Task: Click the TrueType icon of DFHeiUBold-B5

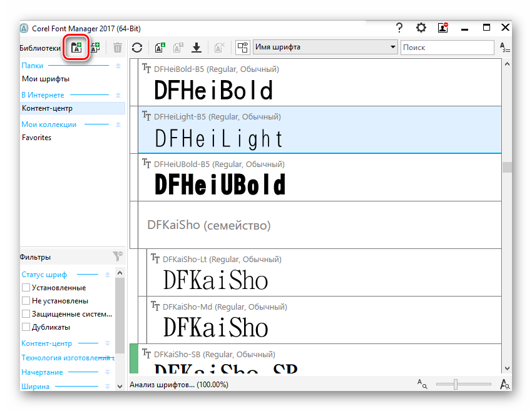Action: tap(146, 163)
